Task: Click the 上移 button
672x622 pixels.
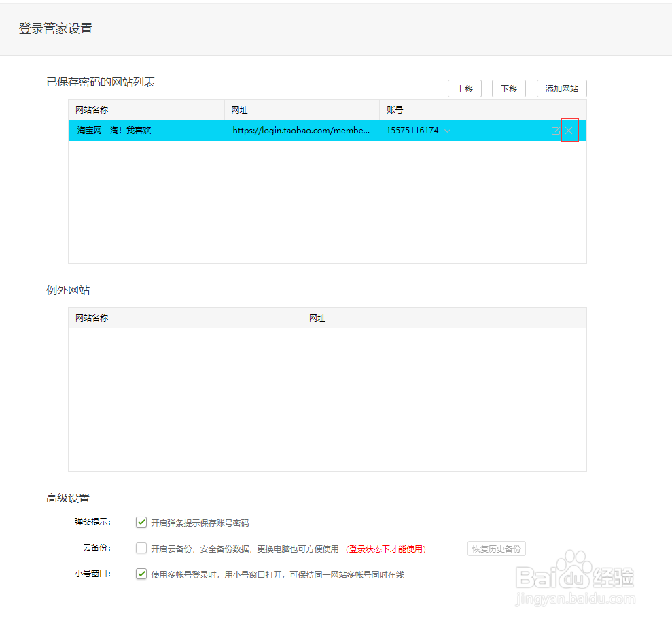Action: [465, 88]
